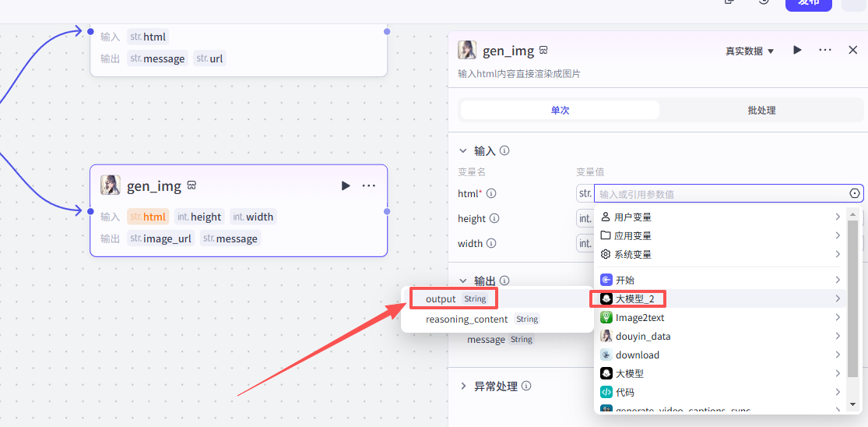Click the variable reference icon in html field
Image resolution: width=868 pixels, height=427 pixels.
point(855,193)
